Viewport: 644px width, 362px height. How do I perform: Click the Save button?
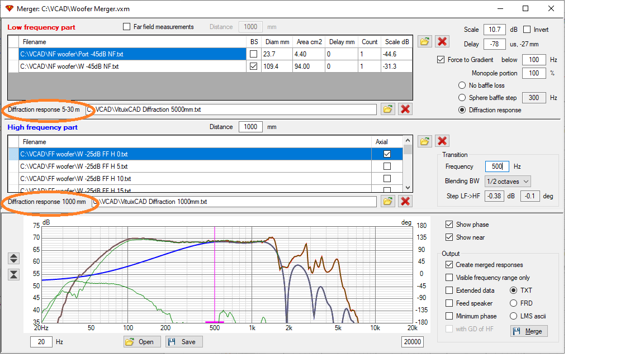184,342
